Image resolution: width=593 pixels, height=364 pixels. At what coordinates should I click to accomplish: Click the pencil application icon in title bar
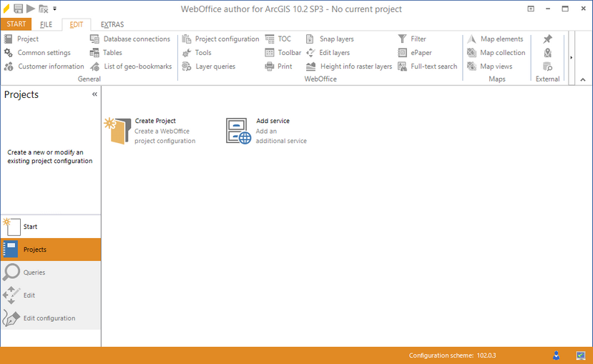coord(6,9)
